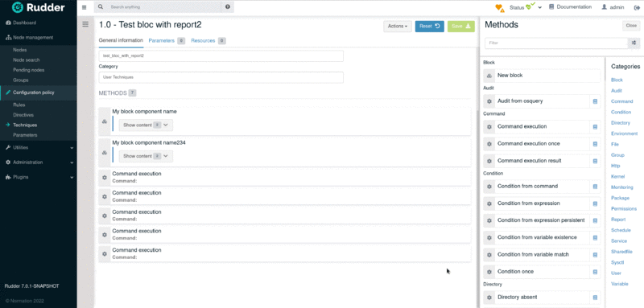This screenshot has height=308, width=644.
Task: Click the Rudder logo
Action: [38, 7]
